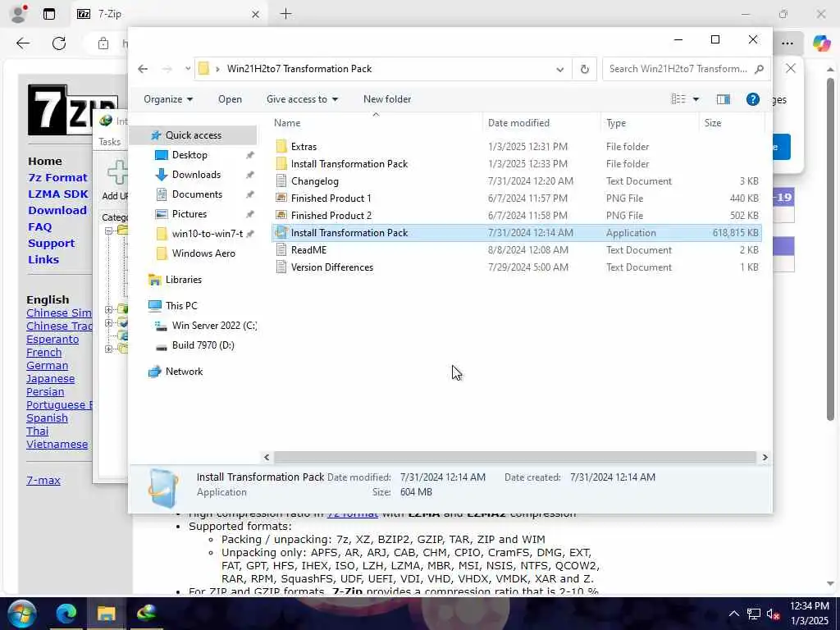Open the Support link on 7-Zip site
The image size is (840, 630).
51,243
